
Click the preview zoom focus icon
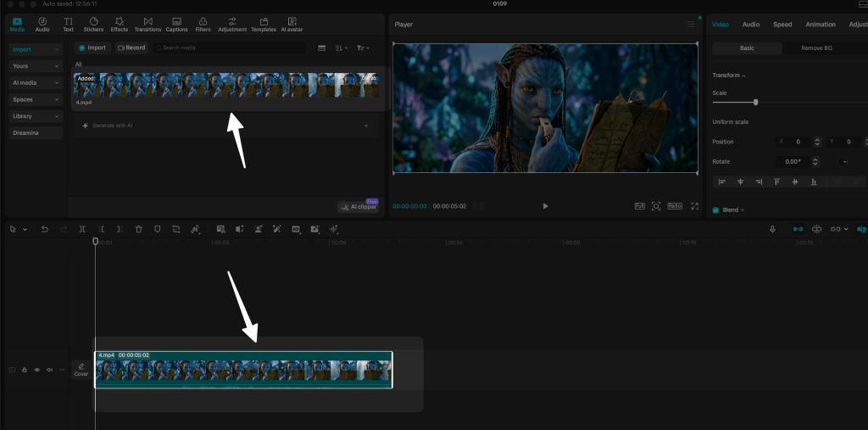point(656,206)
